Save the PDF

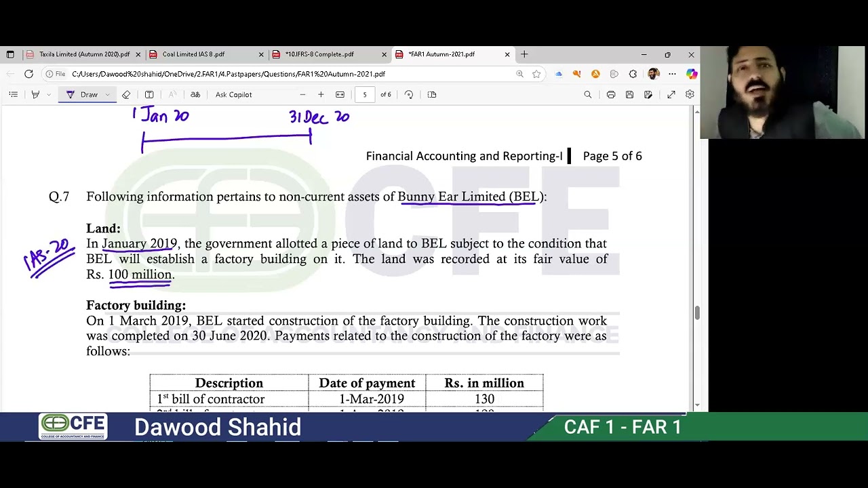629,95
